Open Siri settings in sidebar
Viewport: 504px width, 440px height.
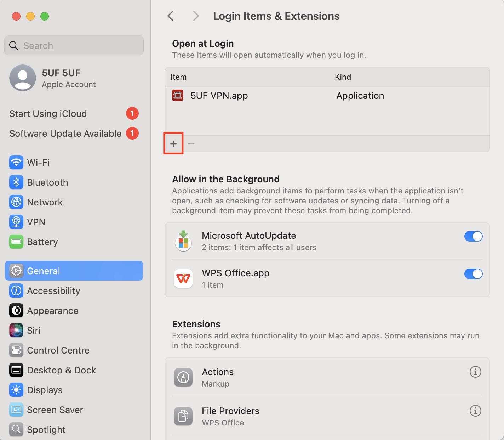tap(34, 331)
